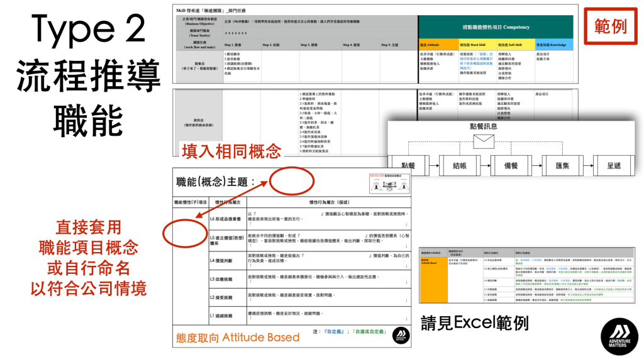Click the teal 清點職能慣性項目 Competency banner
The height and width of the screenshot is (362, 644).
pyautogui.click(x=496, y=28)
